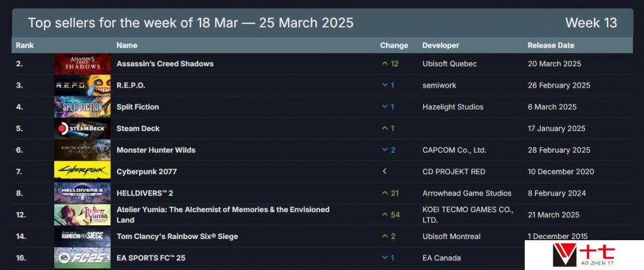Click the KOEI TECMO GAMES developer cell
Image resolution: width=644 pixels, height=270 pixels.
pos(468,215)
